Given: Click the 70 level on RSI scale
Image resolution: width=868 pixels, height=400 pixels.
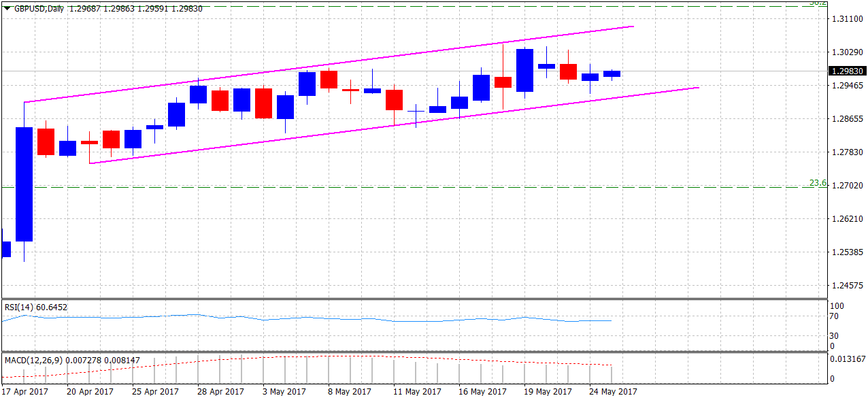Looking at the screenshot, I should pos(835,317).
